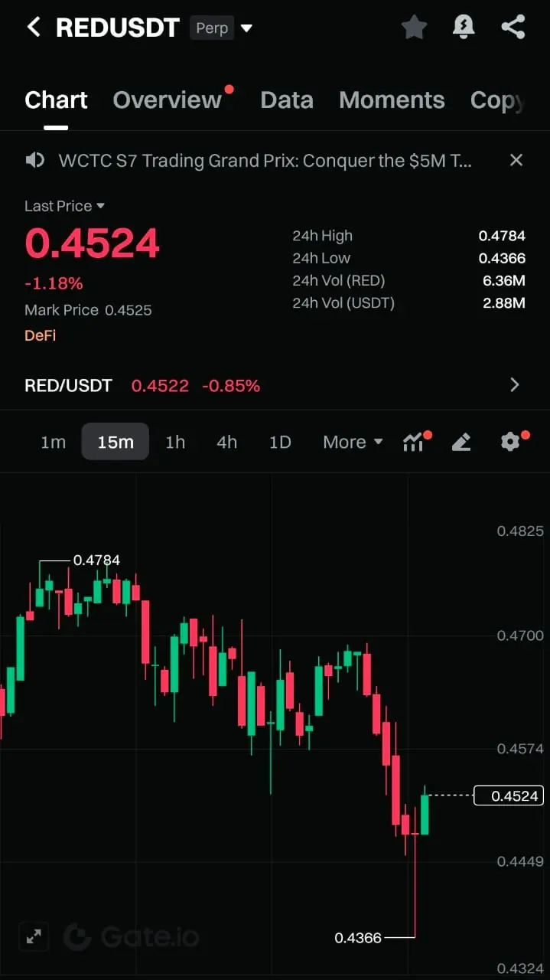Expand chart to fullscreen
550x980 pixels.
point(34,936)
